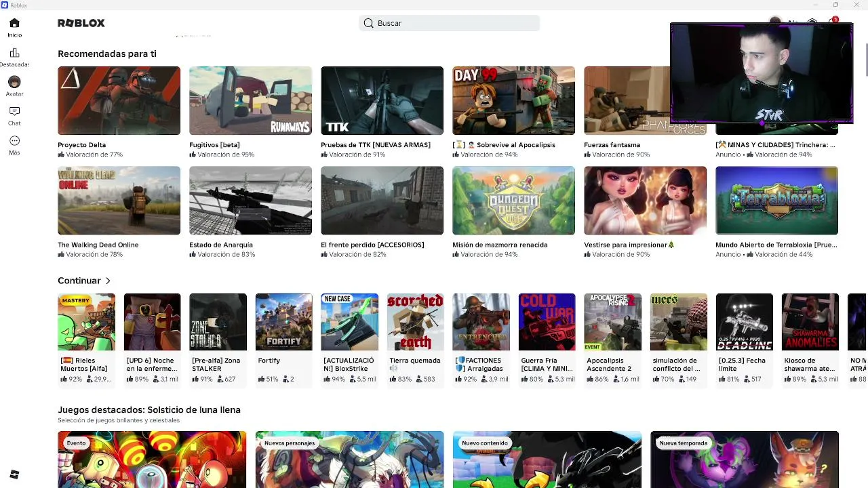This screenshot has height=488, width=868.
Task: Open Arraigadas Entrenched game icon
Action: click(481, 322)
